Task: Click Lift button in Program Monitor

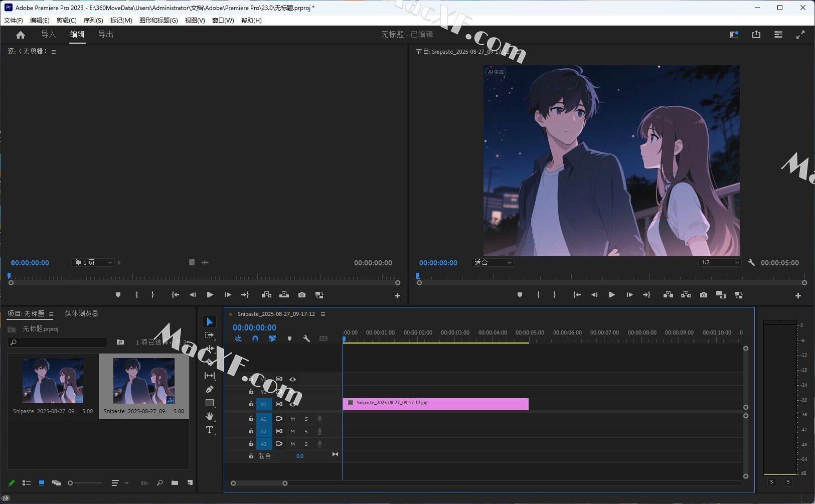Action: point(668,295)
